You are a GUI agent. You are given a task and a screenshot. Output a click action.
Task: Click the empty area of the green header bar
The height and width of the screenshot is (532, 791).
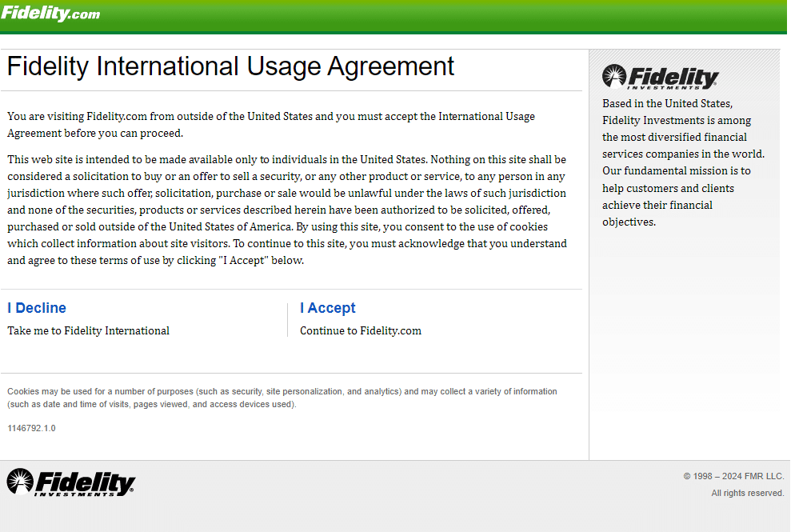coord(444,15)
